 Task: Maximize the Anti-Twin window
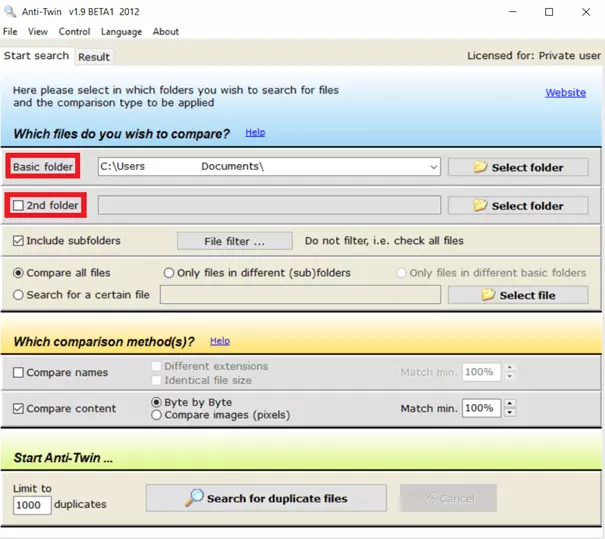click(x=549, y=12)
